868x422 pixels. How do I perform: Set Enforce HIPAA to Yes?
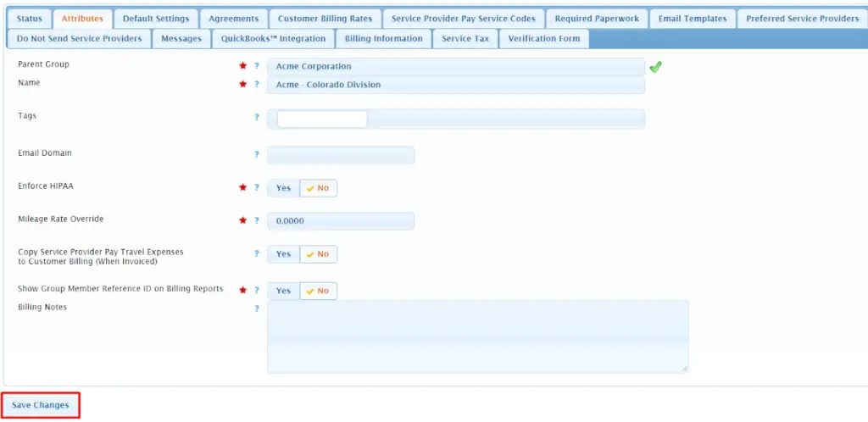(283, 188)
